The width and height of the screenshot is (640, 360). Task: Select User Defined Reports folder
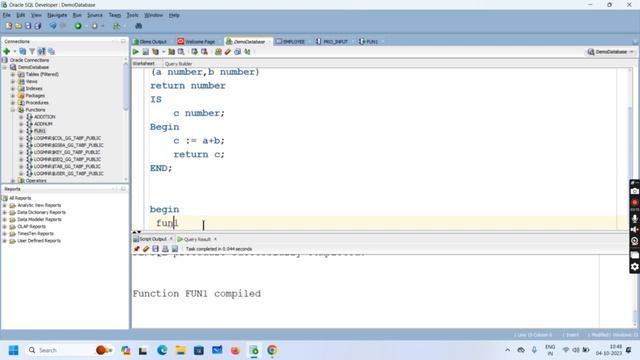[x=39, y=241]
